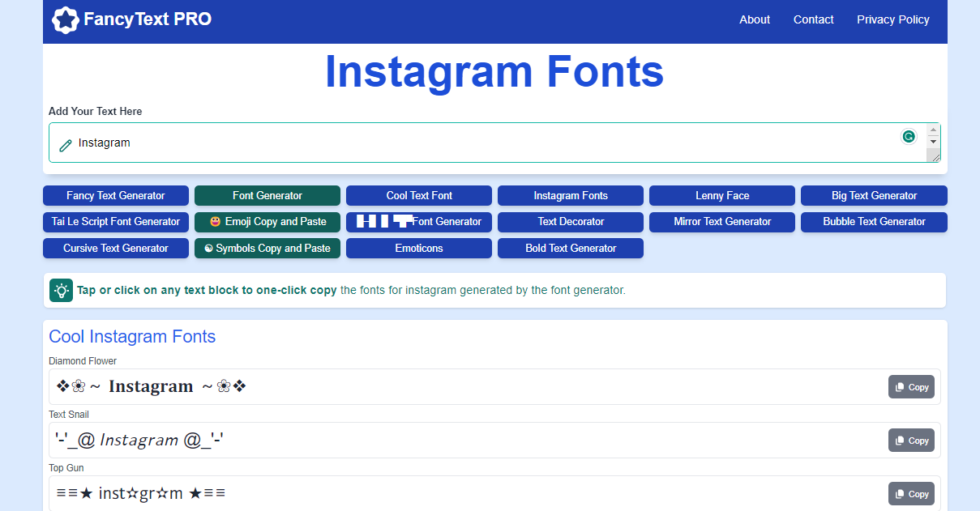
Task: Open Tai Le Script Font Generator
Action: point(116,222)
